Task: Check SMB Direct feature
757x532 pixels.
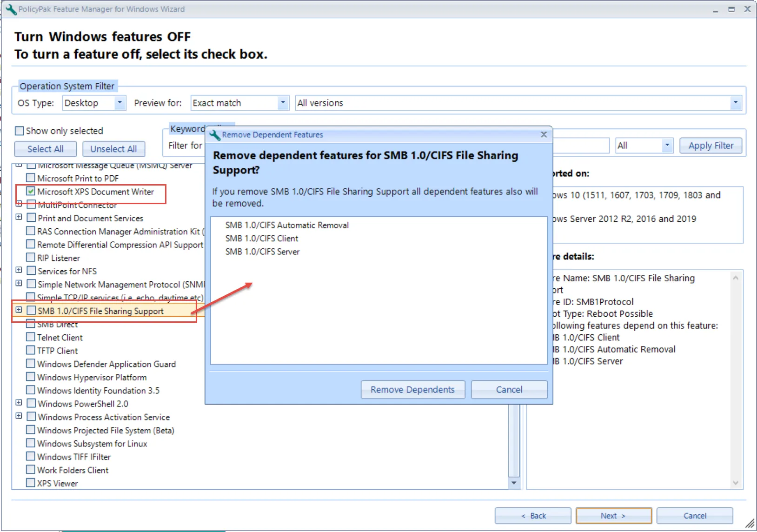Action: tap(31, 324)
